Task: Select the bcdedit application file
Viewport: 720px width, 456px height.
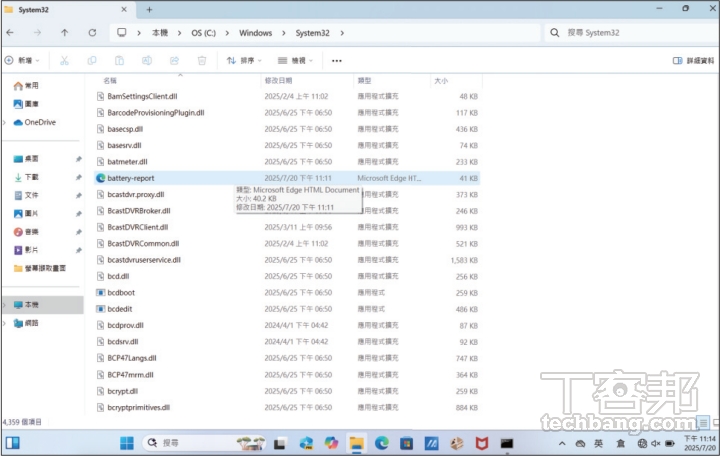Action: (x=120, y=309)
